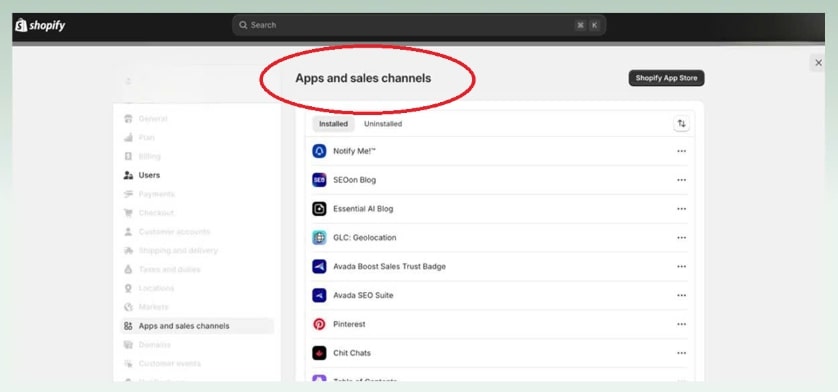This screenshot has width=838, height=392.
Task: Click the Plan chart icon in sidebar
Action: [x=128, y=137]
